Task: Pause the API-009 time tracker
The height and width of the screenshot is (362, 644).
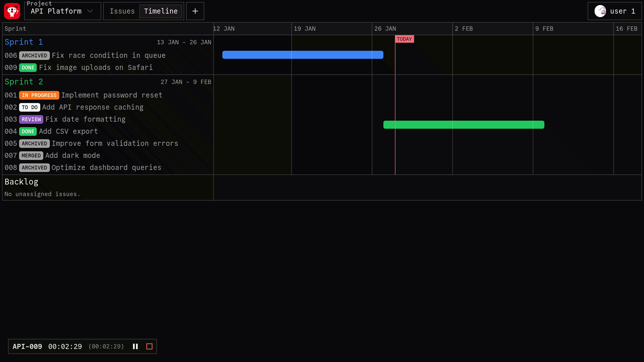Action: click(x=135, y=346)
